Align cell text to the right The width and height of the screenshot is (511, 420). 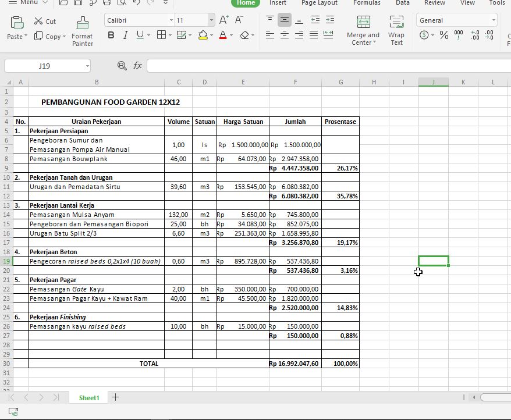click(x=299, y=34)
